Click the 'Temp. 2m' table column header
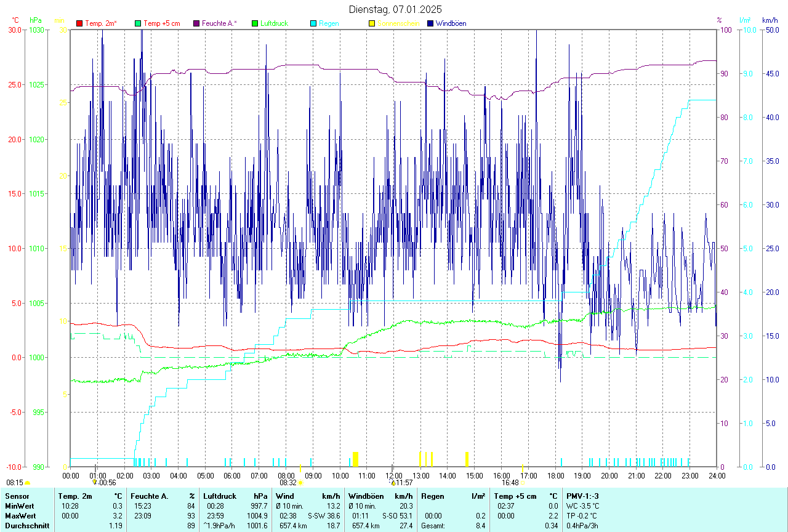788x532 pixels. tap(75, 496)
